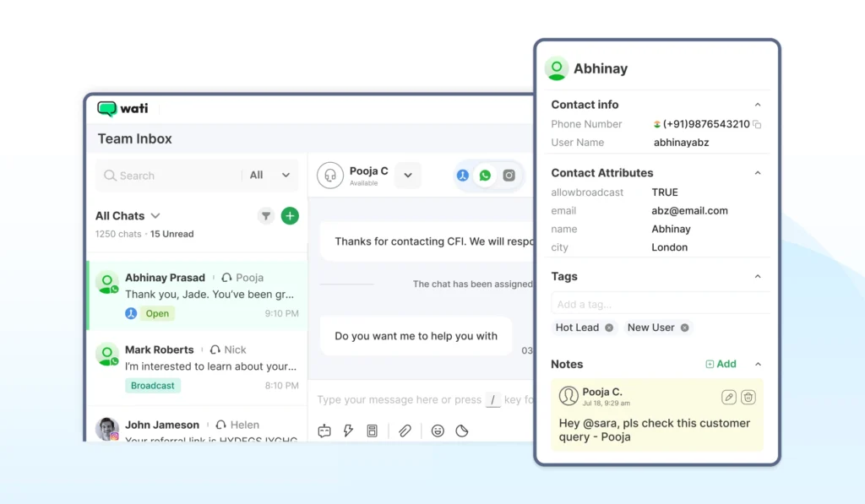
Task: Click the message expiry clock icon
Action: click(x=462, y=431)
